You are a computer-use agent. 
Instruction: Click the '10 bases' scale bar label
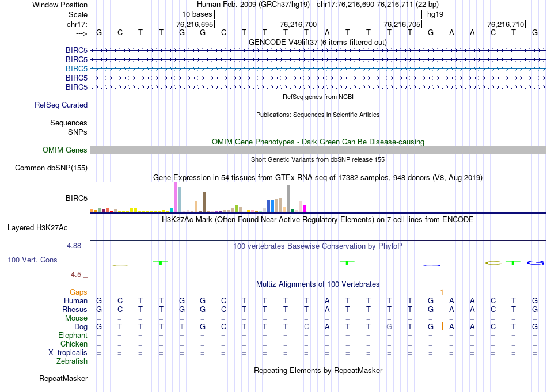tap(197, 14)
